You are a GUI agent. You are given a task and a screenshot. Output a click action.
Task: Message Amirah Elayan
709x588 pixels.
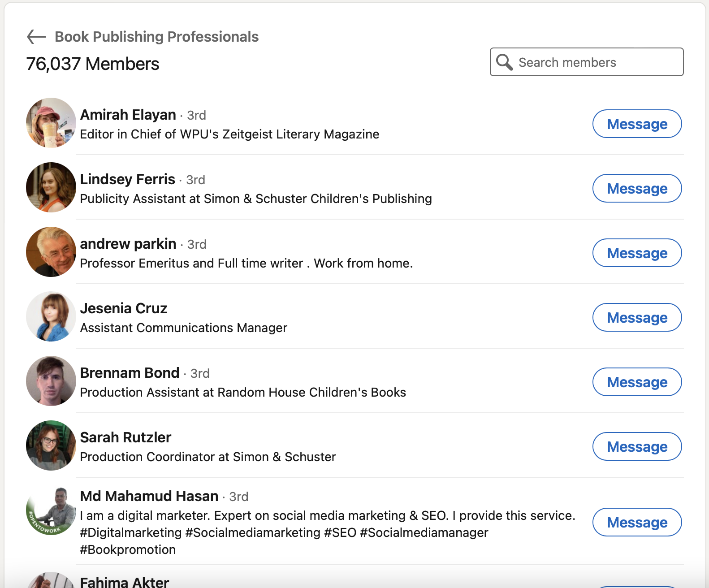click(x=637, y=124)
